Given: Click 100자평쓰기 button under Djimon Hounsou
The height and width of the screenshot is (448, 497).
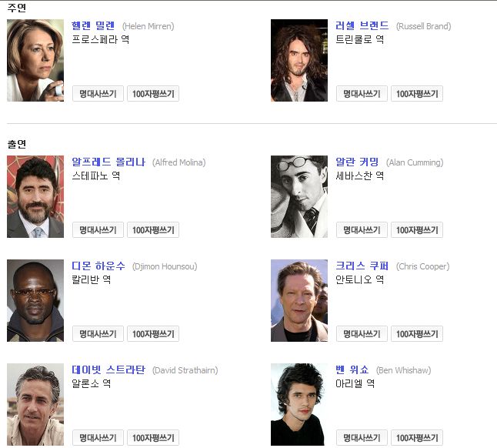Looking at the screenshot, I should pos(153,334).
